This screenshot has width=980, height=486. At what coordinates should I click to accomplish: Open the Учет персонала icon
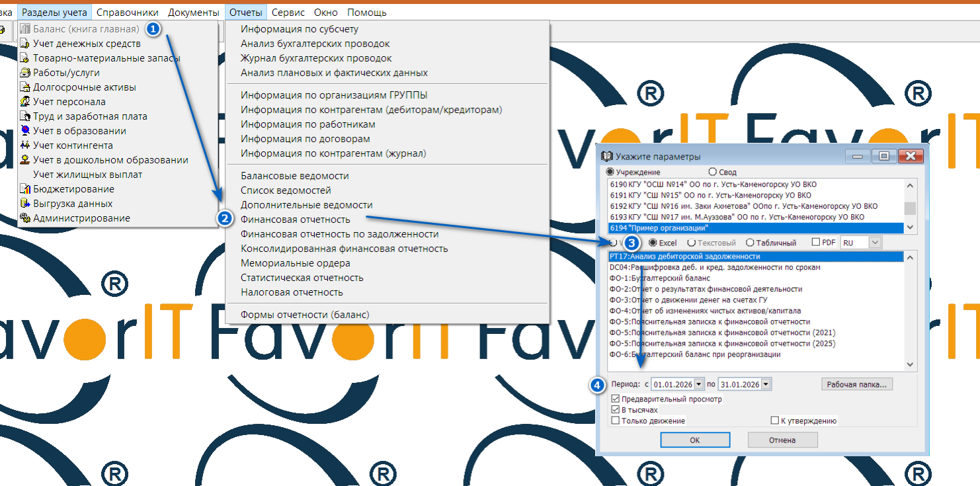click(25, 102)
